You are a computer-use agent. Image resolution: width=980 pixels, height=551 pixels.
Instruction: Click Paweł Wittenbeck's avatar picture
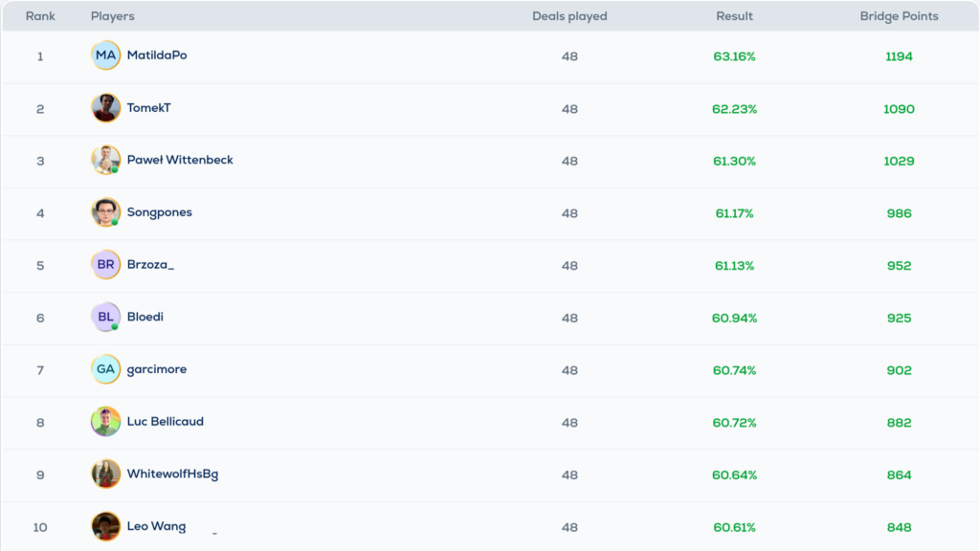(105, 160)
